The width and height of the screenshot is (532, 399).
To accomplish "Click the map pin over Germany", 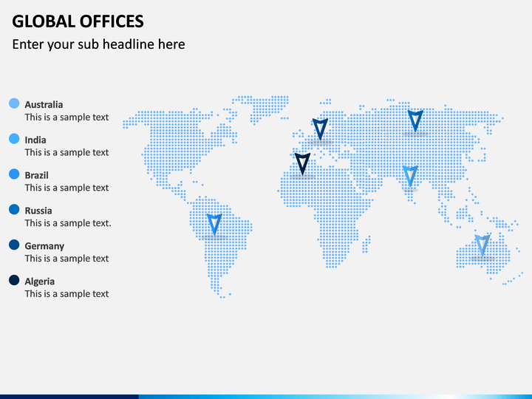I will point(320,129).
